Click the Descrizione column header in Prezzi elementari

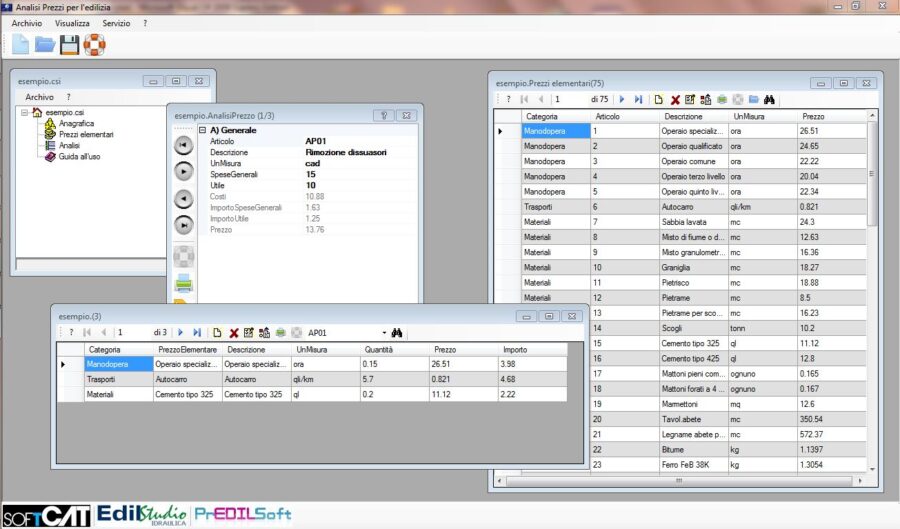click(682, 117)
